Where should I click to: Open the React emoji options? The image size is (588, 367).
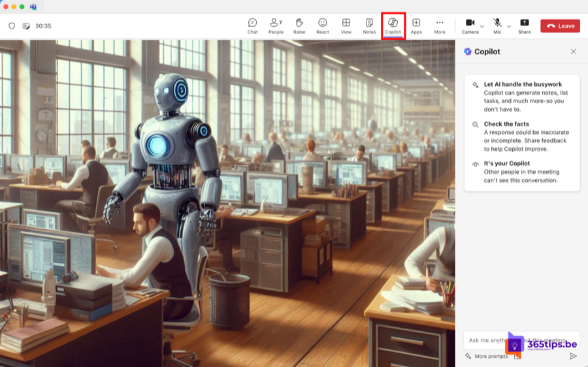(x=323, y=26)
